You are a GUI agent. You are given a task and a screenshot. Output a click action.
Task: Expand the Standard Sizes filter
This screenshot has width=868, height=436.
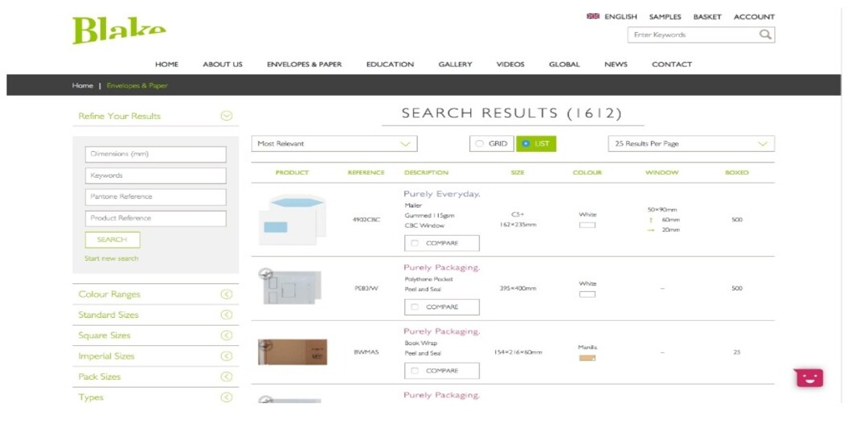click(226, 315)
